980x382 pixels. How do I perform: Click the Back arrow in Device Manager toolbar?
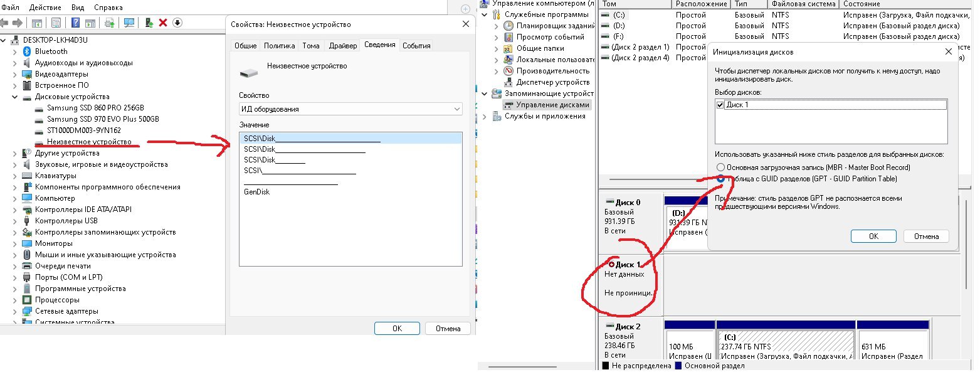click(5, 23)
